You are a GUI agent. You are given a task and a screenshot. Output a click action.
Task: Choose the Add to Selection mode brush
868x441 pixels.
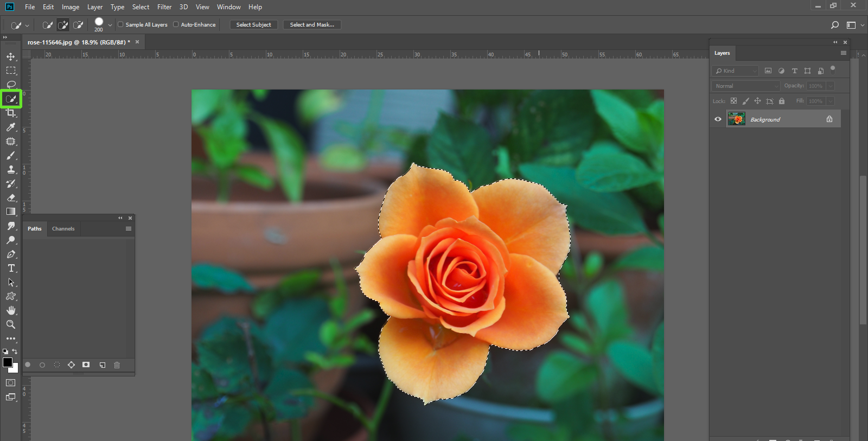[63, 25]
